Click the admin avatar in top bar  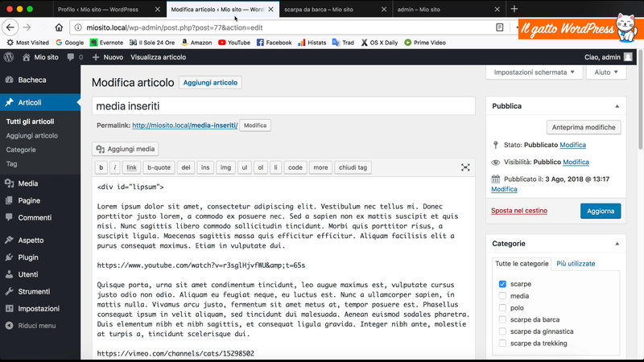point(628,57)
